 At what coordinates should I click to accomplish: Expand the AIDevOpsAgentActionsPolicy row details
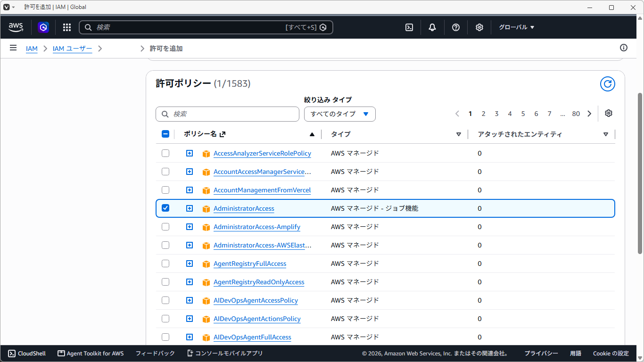pos(190,319)
